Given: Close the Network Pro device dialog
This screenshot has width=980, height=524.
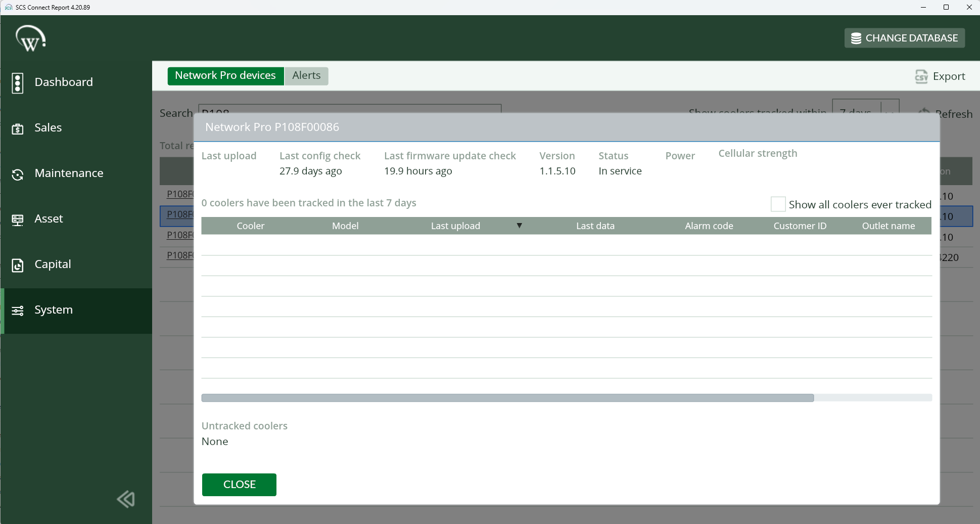Looking at the screenshot, I should point(239,485).
